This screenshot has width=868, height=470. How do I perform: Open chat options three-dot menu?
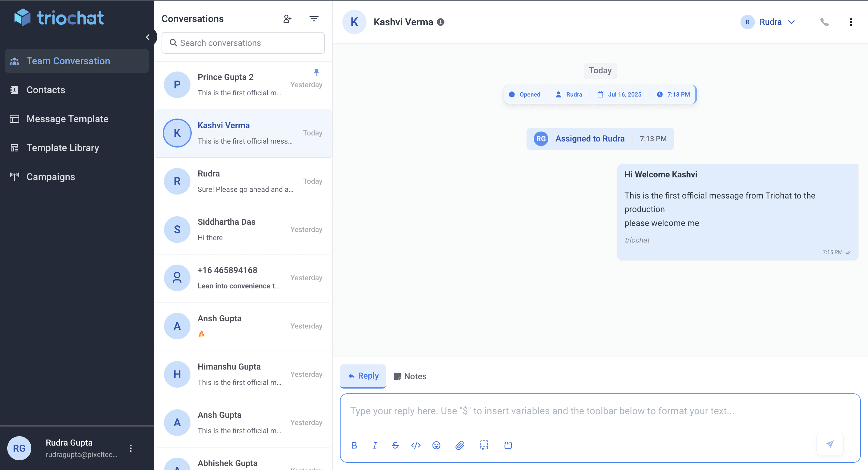[x=851, y=22]
